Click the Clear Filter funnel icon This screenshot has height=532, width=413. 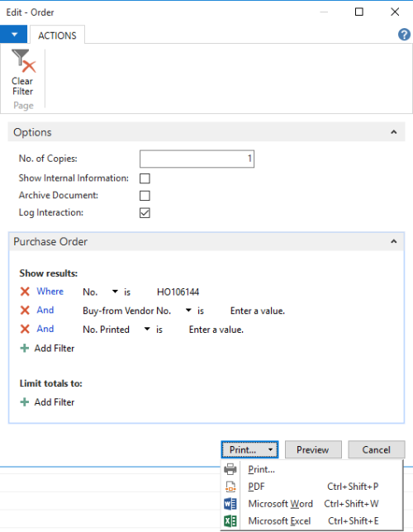click(23, 60)
